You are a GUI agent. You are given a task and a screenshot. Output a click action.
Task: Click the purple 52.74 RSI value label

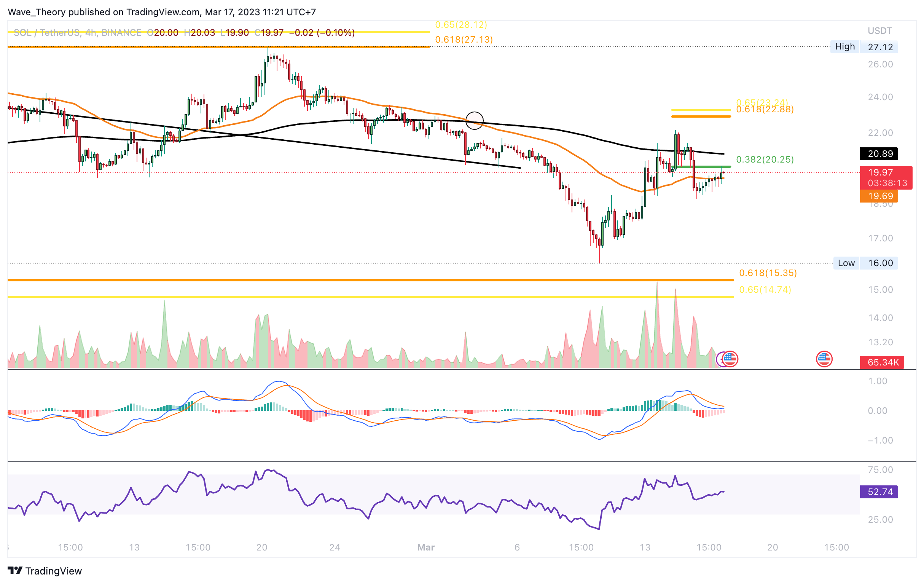[879, 492]
